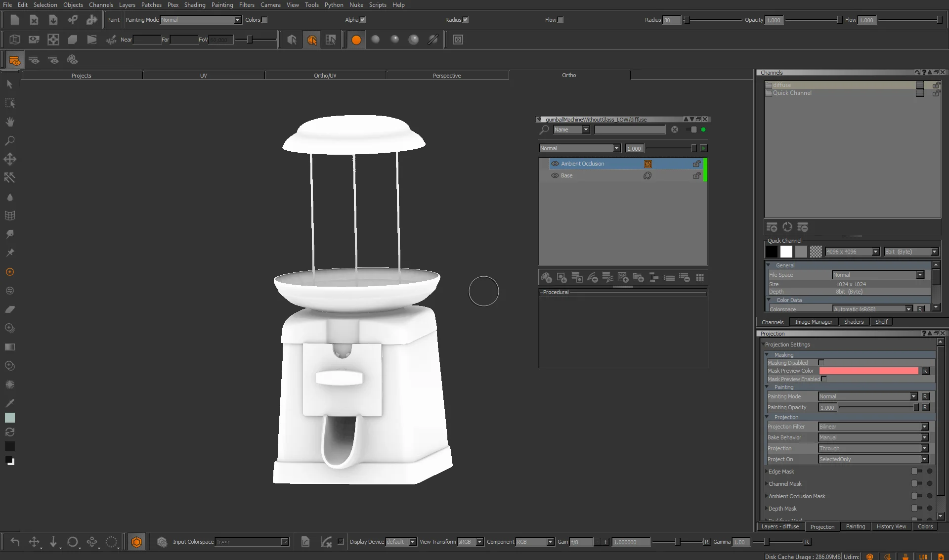Click the Add New Channel icon
949x560 pixels.
pyautogui.click(x=772, y=227)
